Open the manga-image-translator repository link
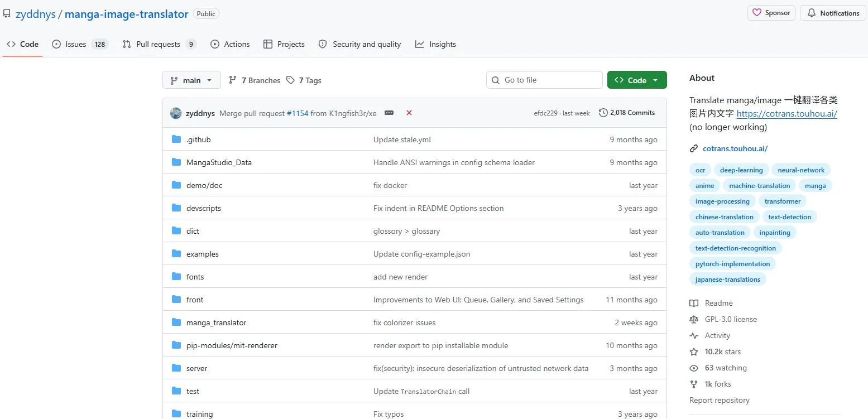Screen dimensions: 868x419 [x=127, y=15]
